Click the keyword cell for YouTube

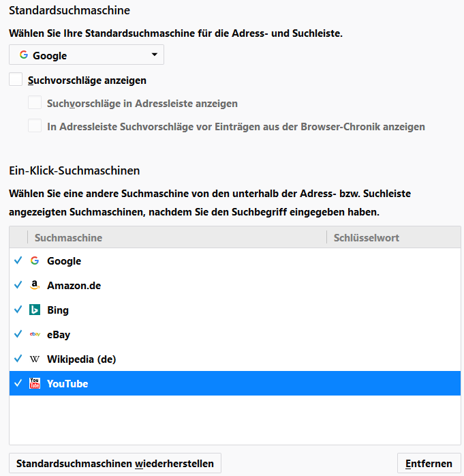coord(393,384)
